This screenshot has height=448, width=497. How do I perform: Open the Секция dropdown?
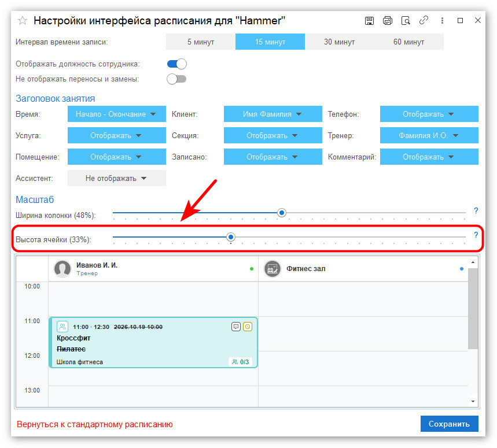[x=273, y=135]
